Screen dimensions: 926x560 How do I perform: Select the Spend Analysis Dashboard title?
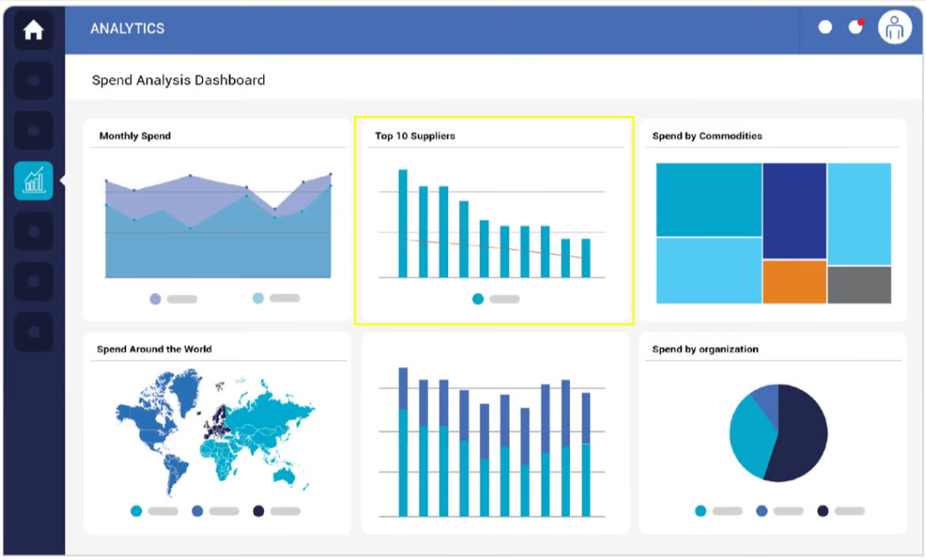[x=178, y=79]
